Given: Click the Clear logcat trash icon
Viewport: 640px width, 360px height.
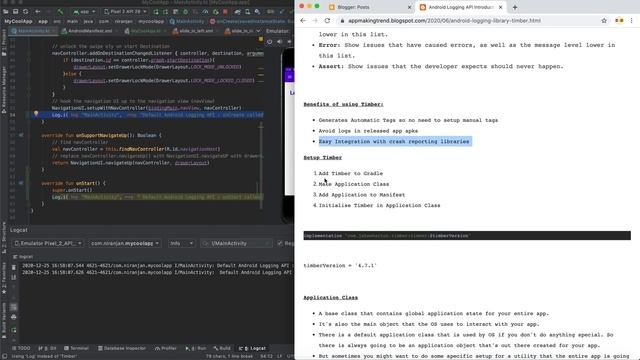Looking at the screenshot, I should (13, 267).
